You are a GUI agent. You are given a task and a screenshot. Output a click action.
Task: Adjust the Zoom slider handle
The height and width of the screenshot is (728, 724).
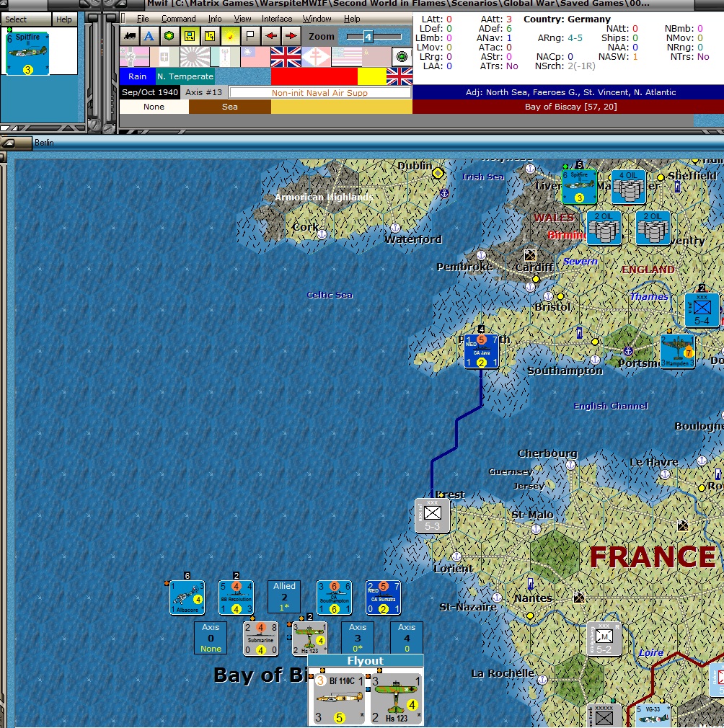(368, 37)
